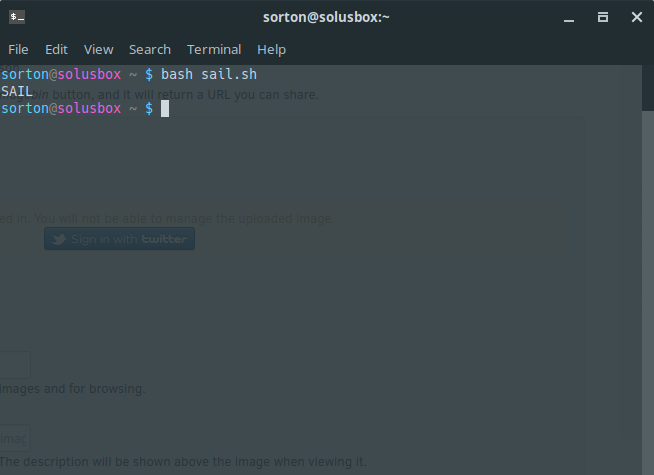The width and height of the screenshot is (654, 475).
Task: Open the Edit menu
Action: pyautogui.click(x=56, y=50)
